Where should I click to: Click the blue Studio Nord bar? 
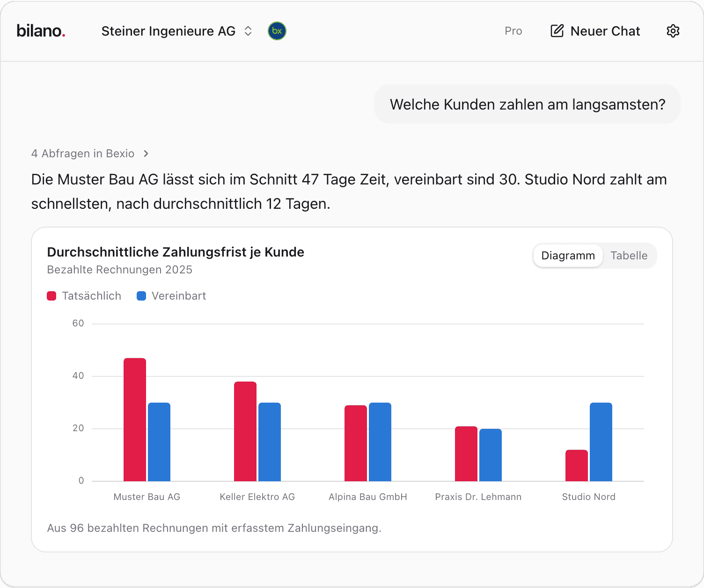tap(601, 442)
